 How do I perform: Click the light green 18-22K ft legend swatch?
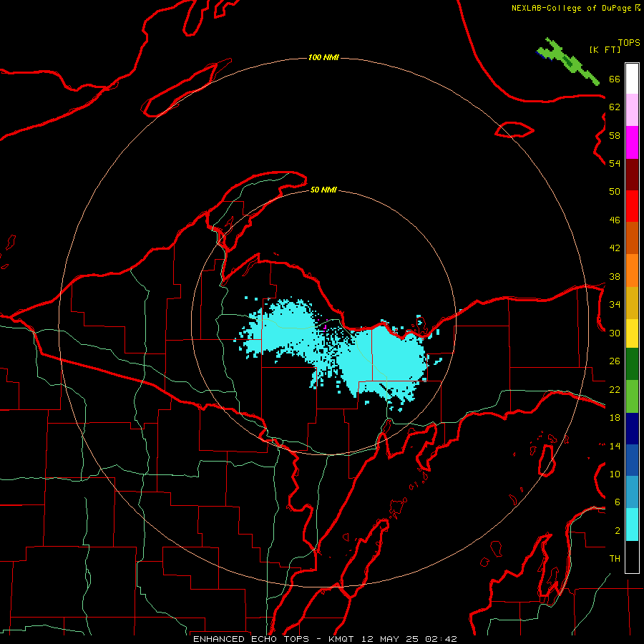point(632,396)
